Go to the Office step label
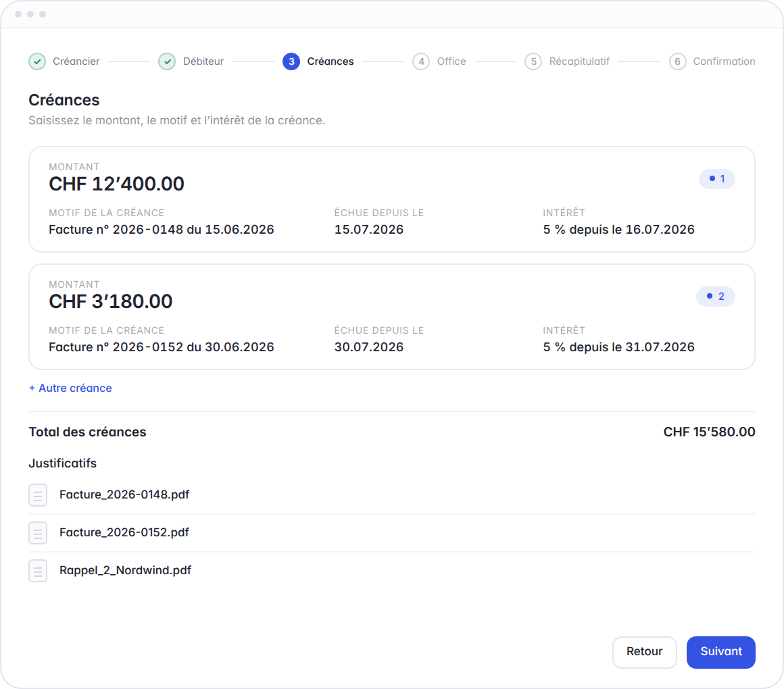Image resolution: width=784 pixels, height=689 pixels. click(x=451, y=61)
